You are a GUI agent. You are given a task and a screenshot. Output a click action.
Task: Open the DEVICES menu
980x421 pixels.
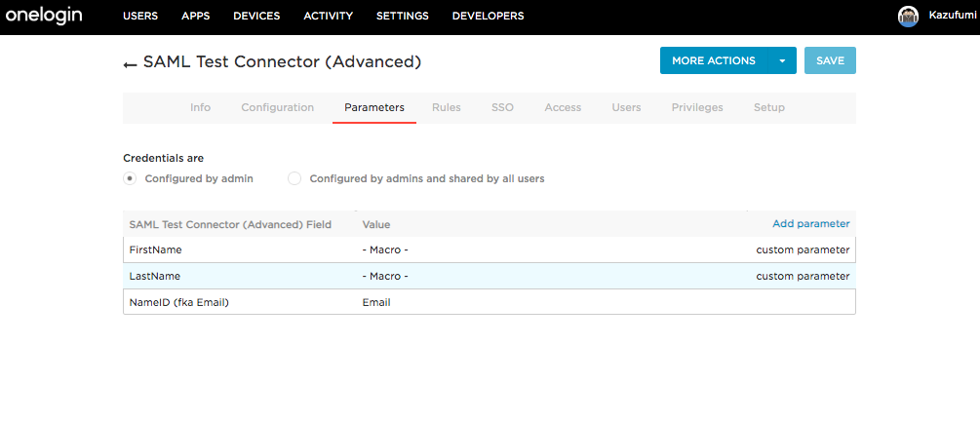pyautogui.click(x=256, y=17)
